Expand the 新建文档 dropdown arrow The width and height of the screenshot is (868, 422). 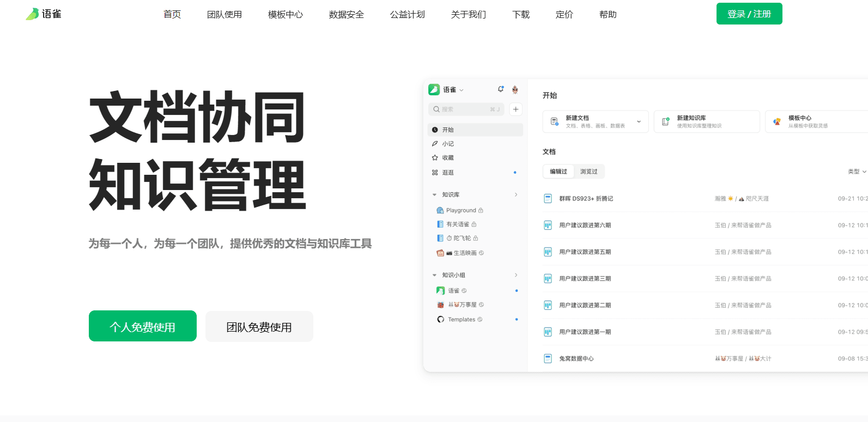(639, 121)
